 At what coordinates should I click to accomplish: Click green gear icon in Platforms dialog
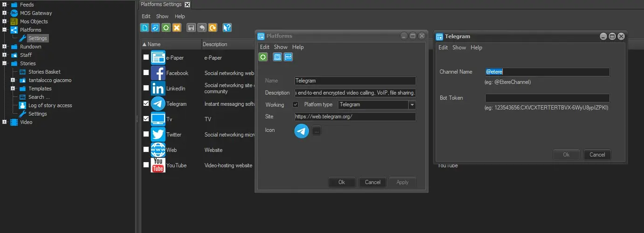263,57
